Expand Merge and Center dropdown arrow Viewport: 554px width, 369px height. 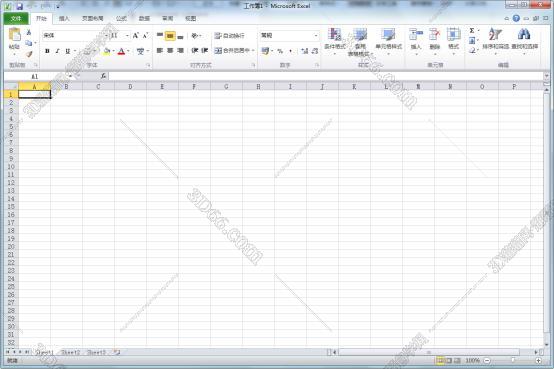253,51
